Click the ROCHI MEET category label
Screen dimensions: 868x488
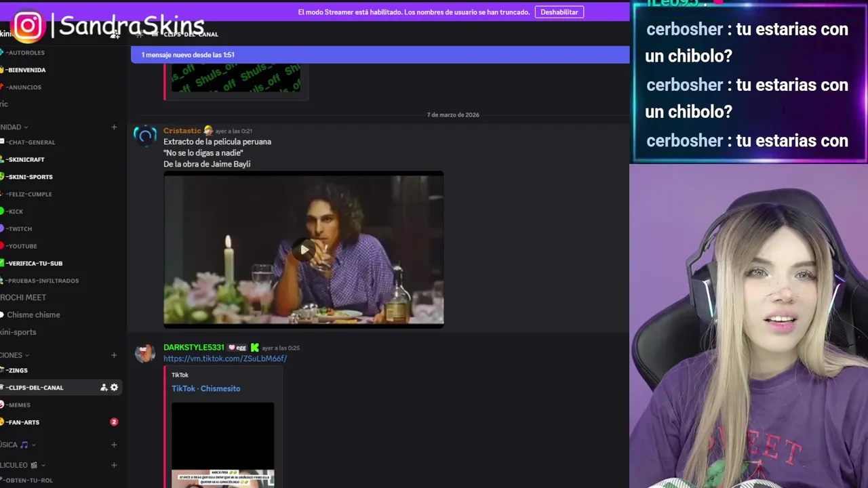[23, 298]
